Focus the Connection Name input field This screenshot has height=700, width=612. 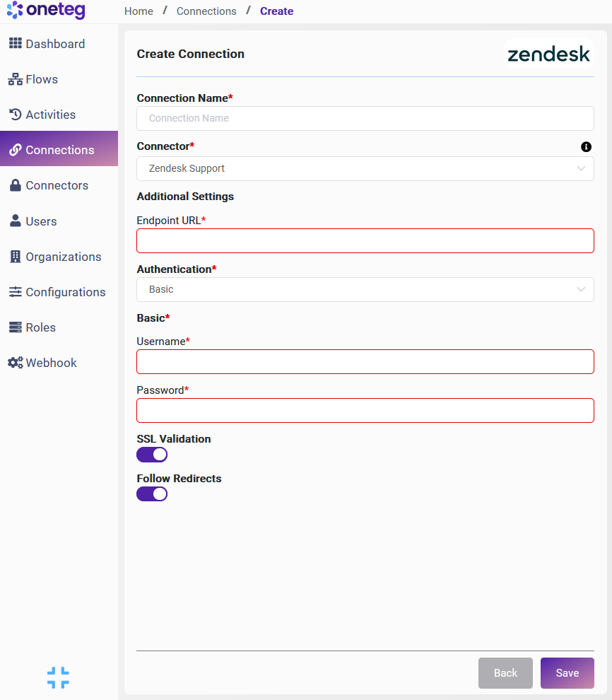coord(365,119)
